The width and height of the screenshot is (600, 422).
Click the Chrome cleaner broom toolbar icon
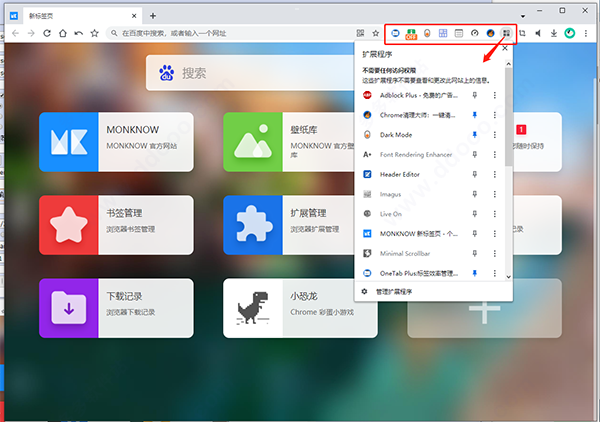click(490, 33)
